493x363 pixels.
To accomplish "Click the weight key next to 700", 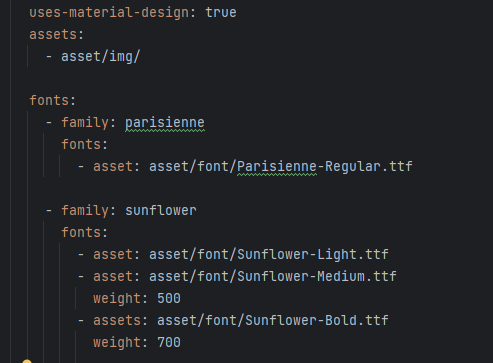I will (117, 343).
